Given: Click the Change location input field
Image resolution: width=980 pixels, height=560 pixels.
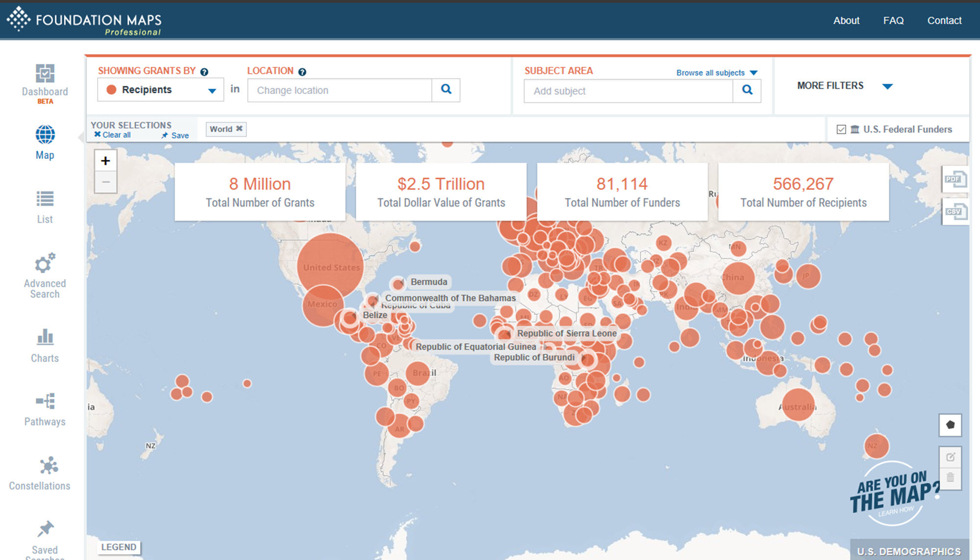Looking at the screenshot, I should 340,90.
